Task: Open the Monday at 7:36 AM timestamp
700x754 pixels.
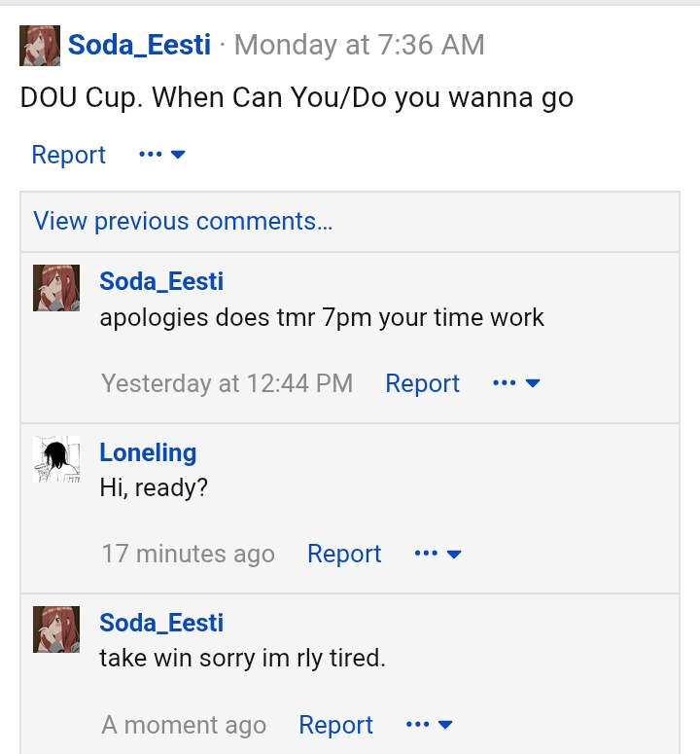Action: point(360,45)
